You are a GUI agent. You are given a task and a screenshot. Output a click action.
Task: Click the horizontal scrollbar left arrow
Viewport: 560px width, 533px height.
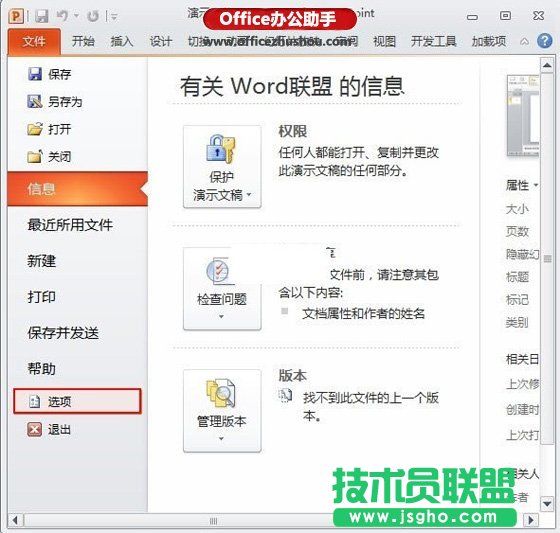coord(15,520)
